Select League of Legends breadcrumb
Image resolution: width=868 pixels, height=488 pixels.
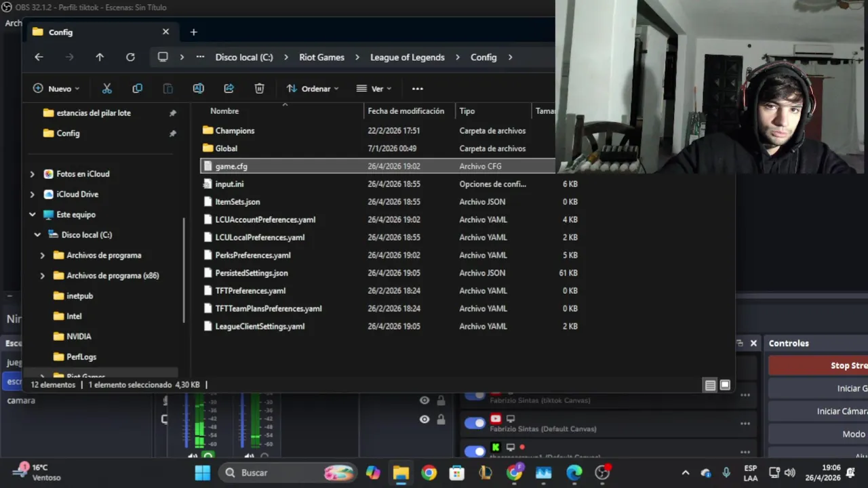coord(408,58)
